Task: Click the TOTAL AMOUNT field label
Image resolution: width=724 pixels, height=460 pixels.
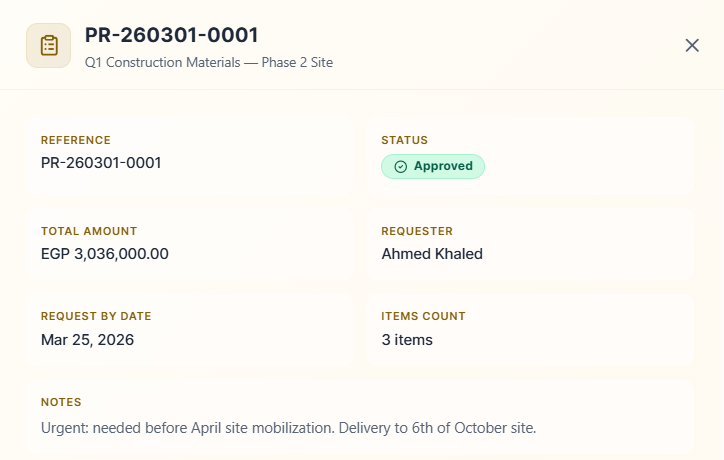Action: click(x=89, y=231)
